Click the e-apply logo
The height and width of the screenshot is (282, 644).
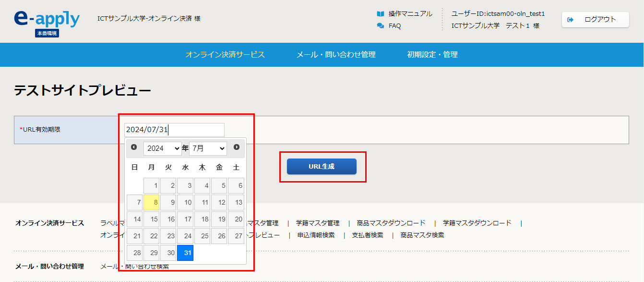click(47, 19)
